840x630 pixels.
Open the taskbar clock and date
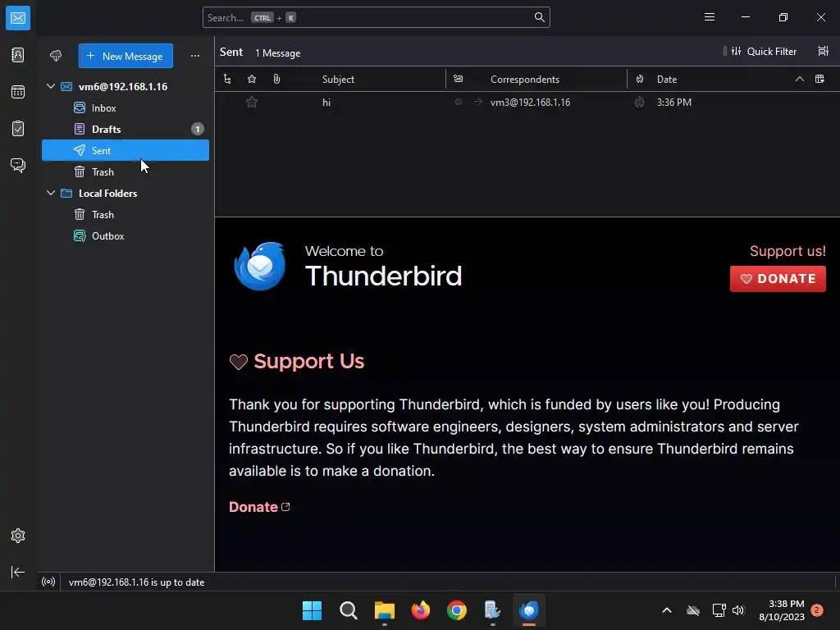782,610
